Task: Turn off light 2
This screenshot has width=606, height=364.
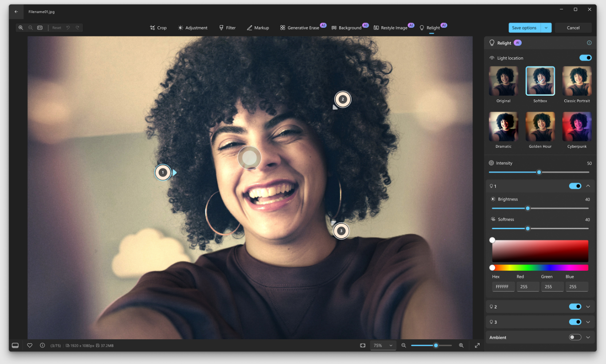Action: (x=575, y=306)
